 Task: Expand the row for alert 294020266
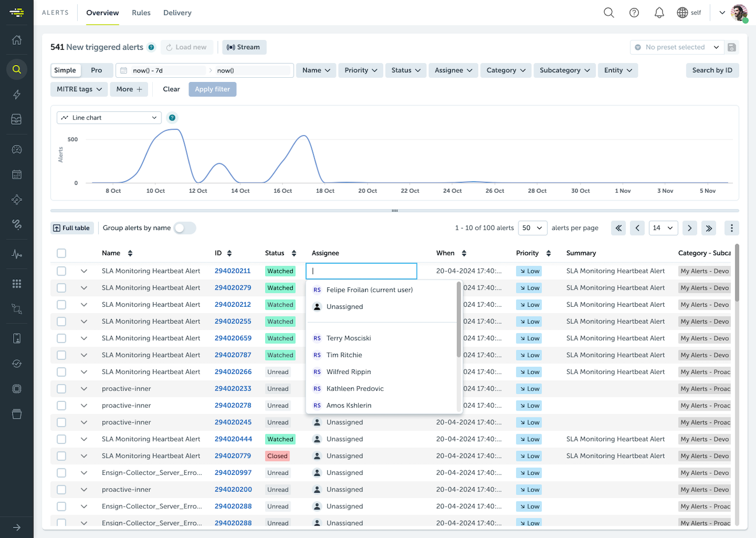[x=84, y=372]
